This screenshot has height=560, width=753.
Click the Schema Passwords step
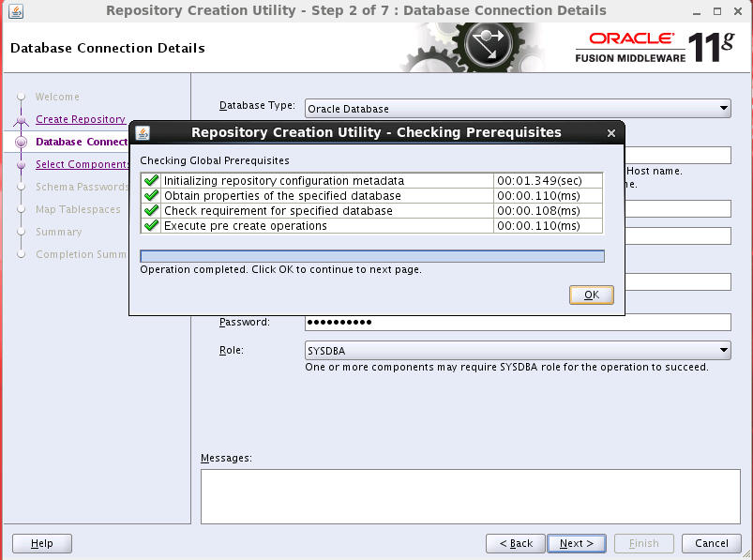[83, 187]
